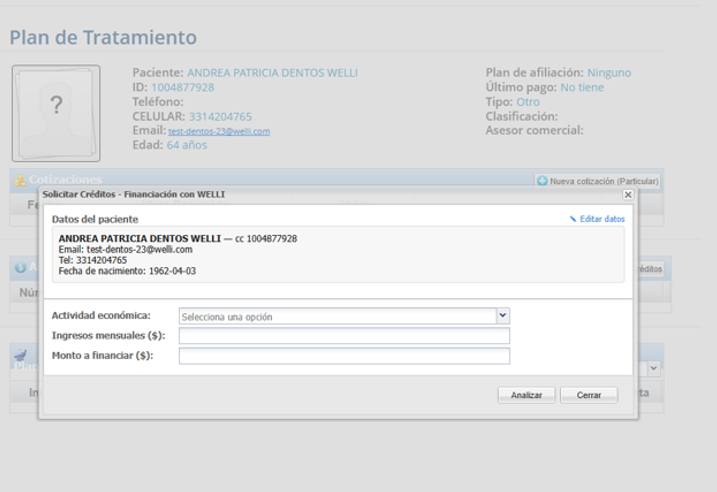This screenshot has height=492, width=717.
Task: Focus the Monto a financiar input field
Action: point(344,356)
